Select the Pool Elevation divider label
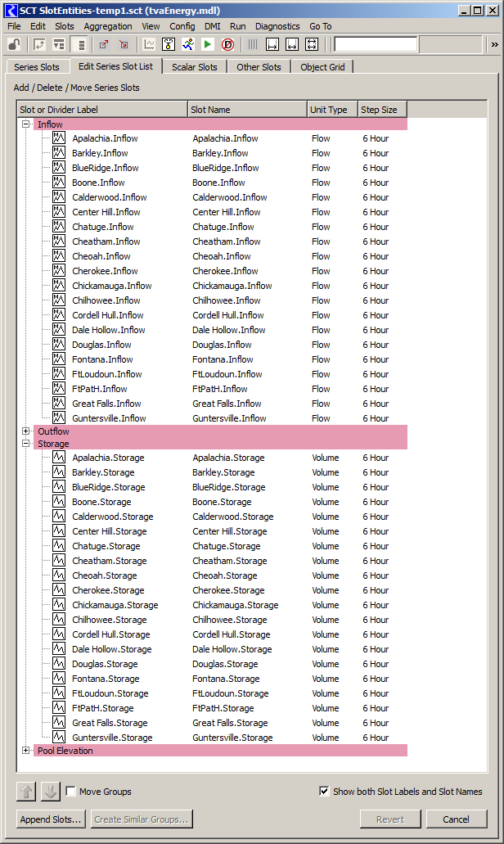Screen dimensions: 504x844 click(x=65, y=751)
